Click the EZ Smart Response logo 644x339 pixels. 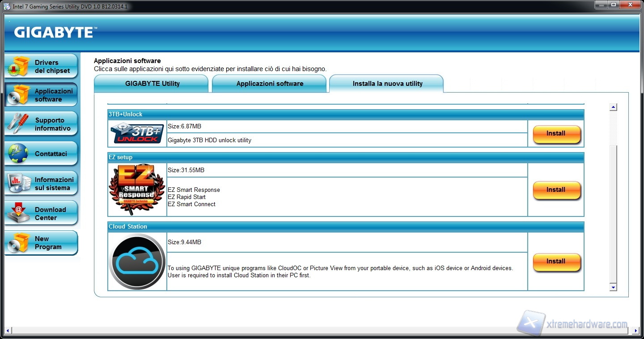(x=137, y=190)
